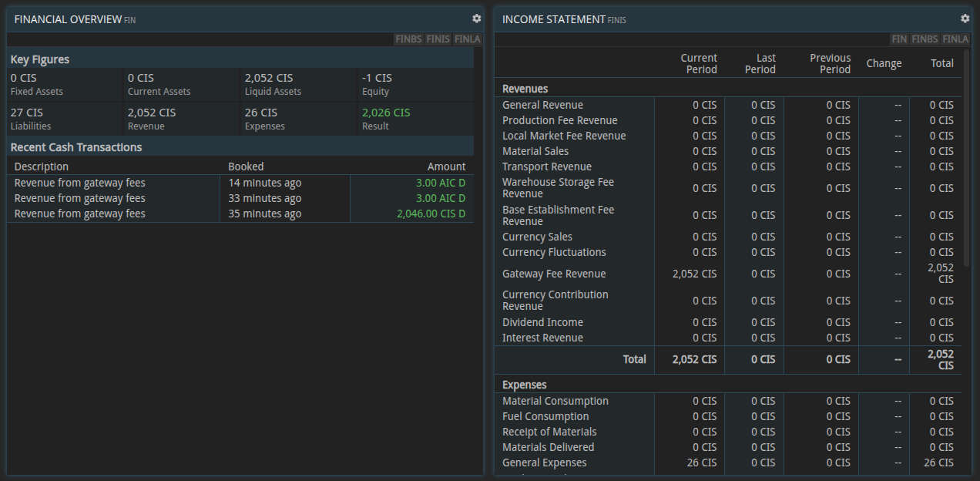Click the Current Period column header
Viewport: 980px width, 481px height.
(x=698, y=64)
